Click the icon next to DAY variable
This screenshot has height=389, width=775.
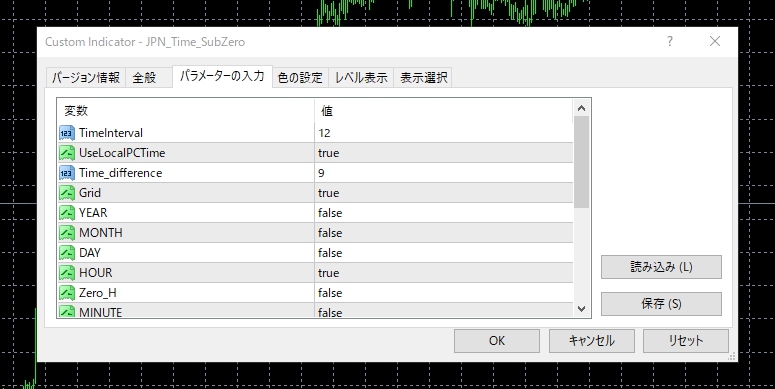tap(67, 253)
